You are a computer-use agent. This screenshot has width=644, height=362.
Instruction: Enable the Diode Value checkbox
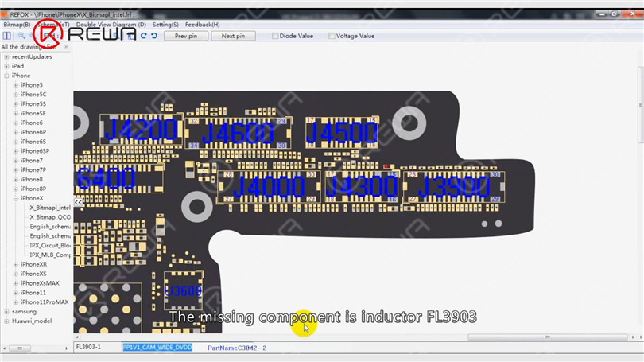pos(275,36)
